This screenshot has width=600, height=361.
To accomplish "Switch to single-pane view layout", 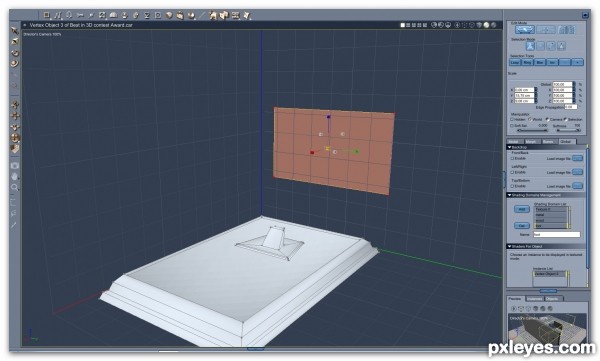I will point(403,25).
